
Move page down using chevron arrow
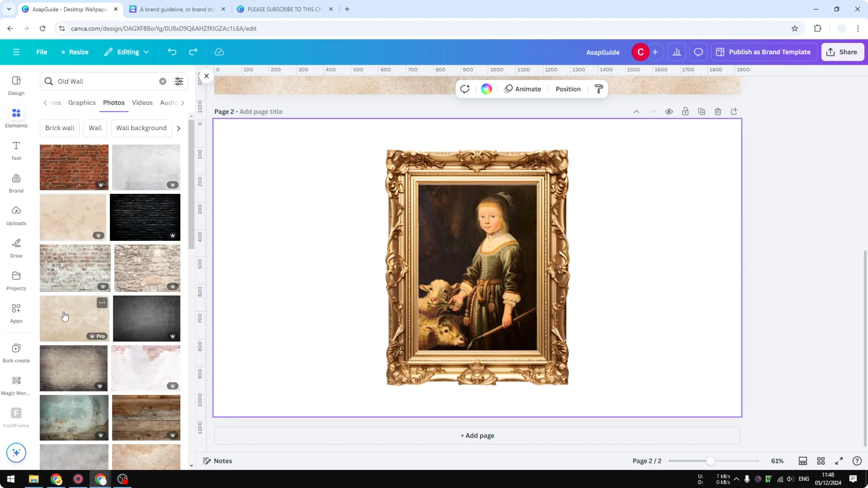(x=652, y=112)
